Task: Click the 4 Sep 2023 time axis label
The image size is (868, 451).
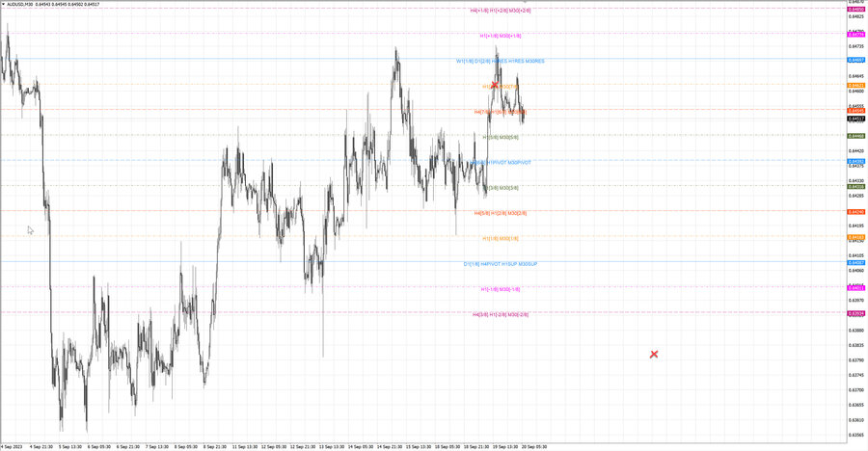Action: pos(12,446)
